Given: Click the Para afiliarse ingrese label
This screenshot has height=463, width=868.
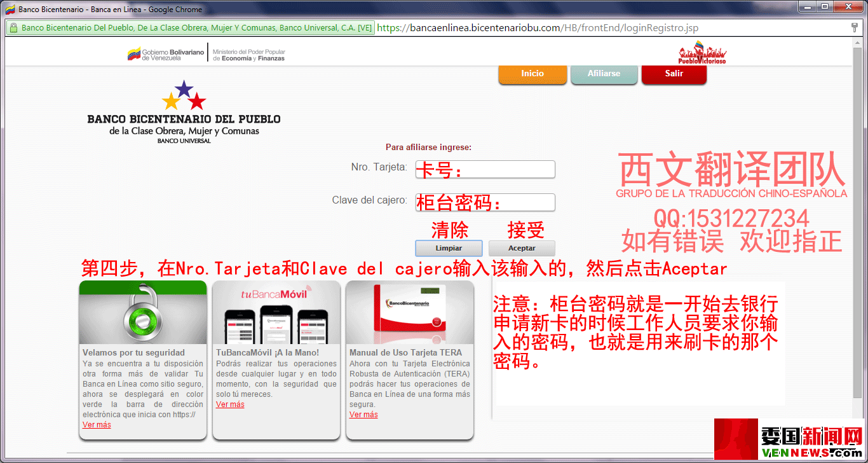Looking at the screenshot, I should click(429, 148).
